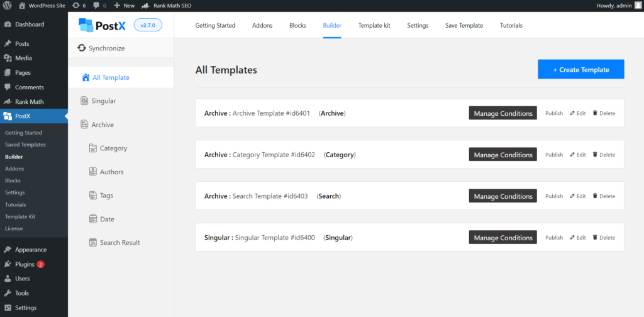Screen dimensions: 644x317
Task: Open Settings submenu item under PostX
Action: tap(15, 192)
